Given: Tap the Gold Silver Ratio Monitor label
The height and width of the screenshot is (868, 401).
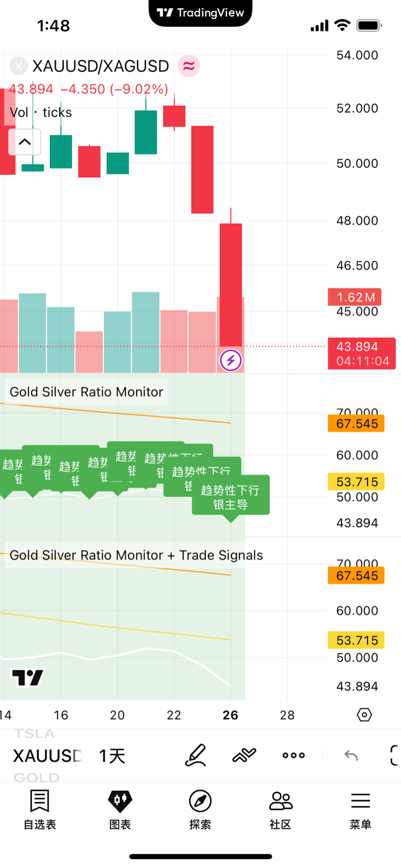Looking at the screenshot, I should coord(86,392).
